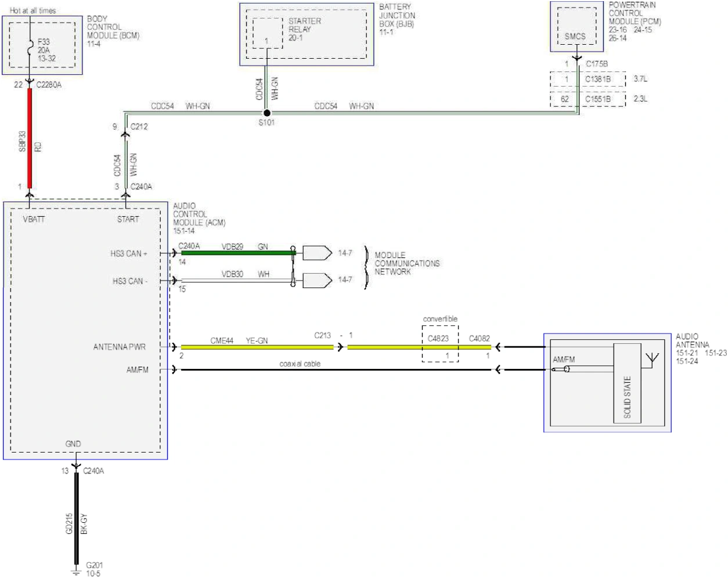Click the S101 splice dot

[266, 113]
